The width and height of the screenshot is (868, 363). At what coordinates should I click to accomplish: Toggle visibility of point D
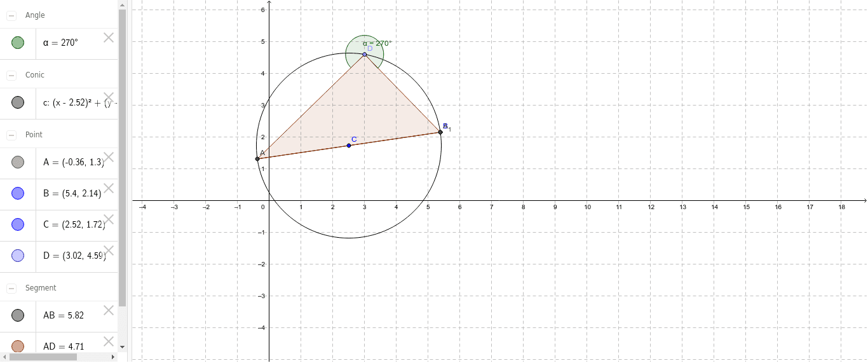pyautogui.click(x=18, y=255)
